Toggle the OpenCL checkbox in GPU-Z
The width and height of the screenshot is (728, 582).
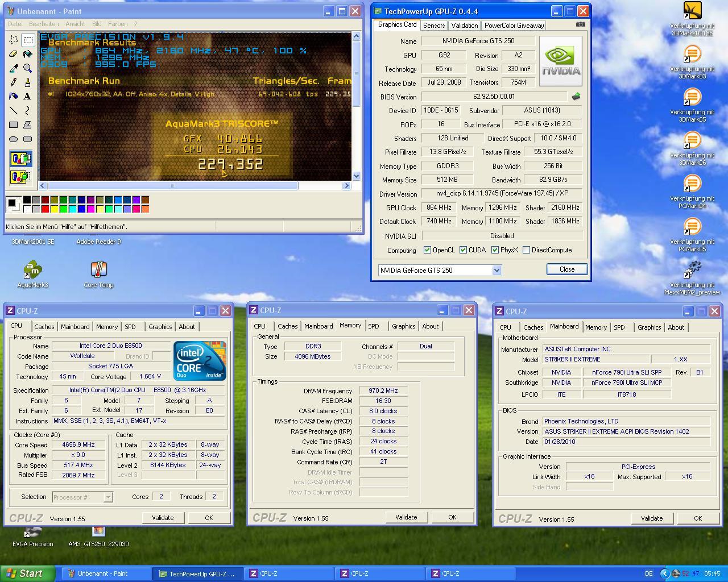(x=427, y=250)
